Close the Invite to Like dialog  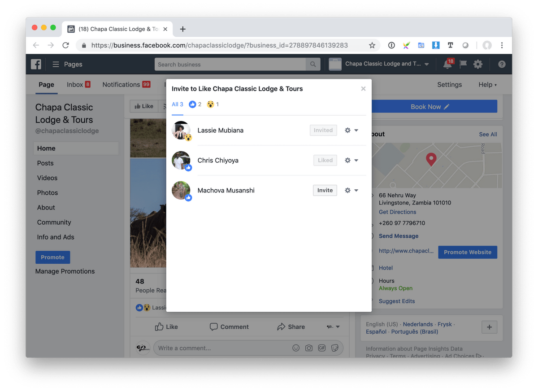[x=363, y=89]
